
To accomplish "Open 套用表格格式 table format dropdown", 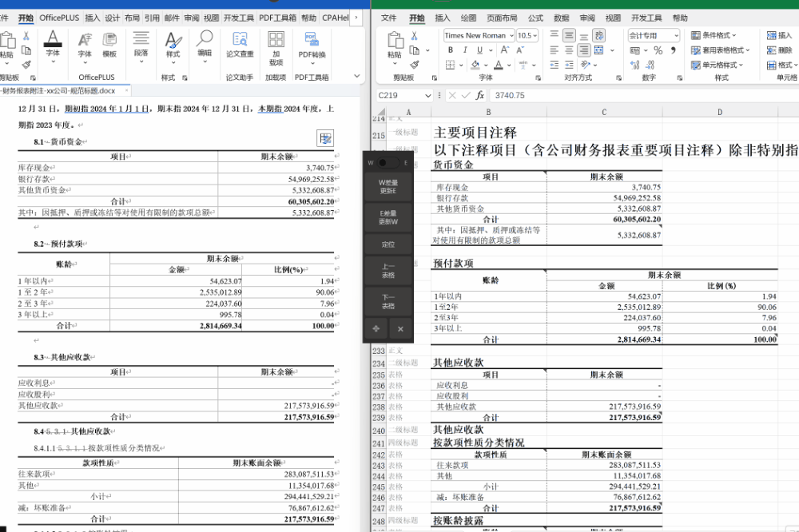I will (721, 50).
